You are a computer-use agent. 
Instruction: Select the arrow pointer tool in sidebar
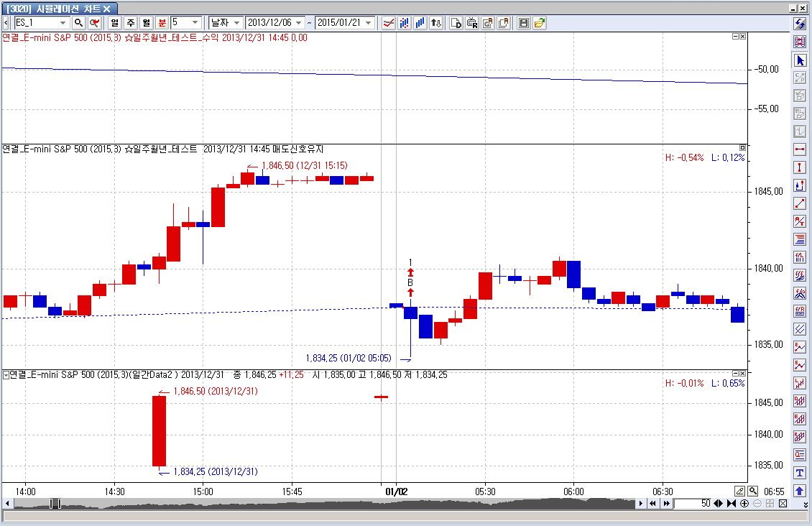799,60
